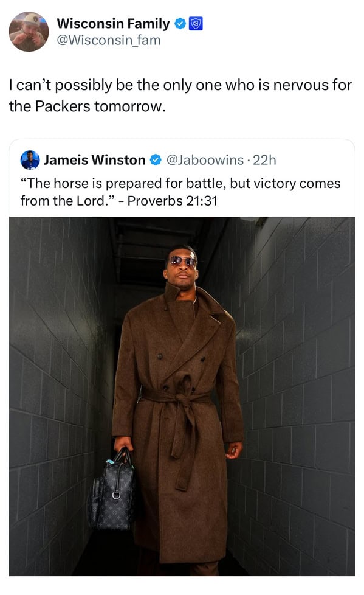Open the quoted tweet's horse-and-battle quote text
Image resolution: width=364 pixels, height=595 pixels.
click(180, 192)
